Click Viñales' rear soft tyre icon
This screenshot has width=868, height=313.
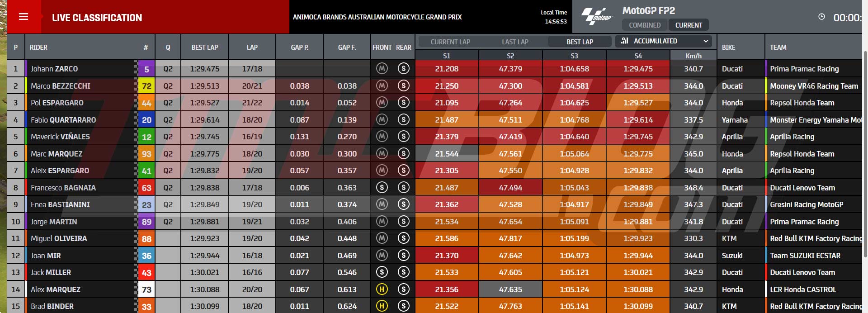click(404, 137)
